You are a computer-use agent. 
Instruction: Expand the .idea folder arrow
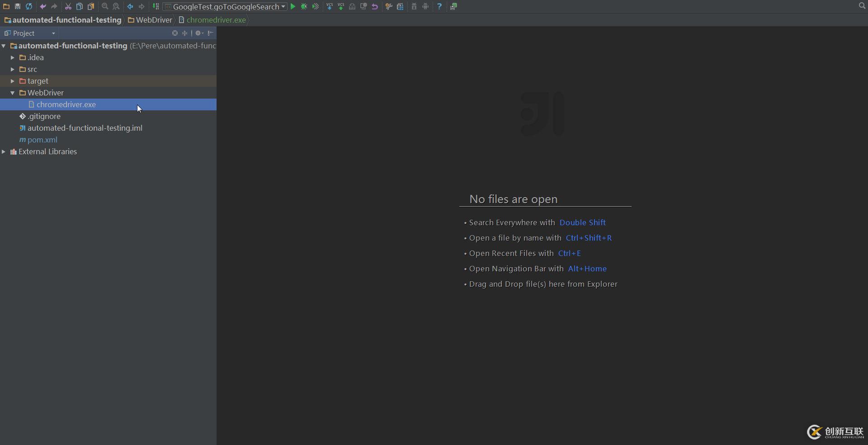pos(13,57)
